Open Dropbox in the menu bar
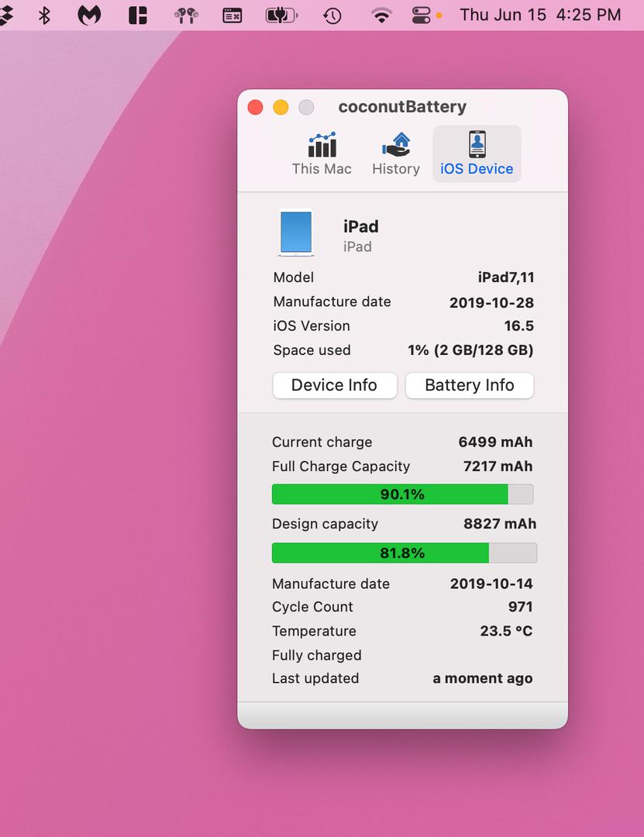The width and height of the screenshot is (644, 837). pos(5,15)
